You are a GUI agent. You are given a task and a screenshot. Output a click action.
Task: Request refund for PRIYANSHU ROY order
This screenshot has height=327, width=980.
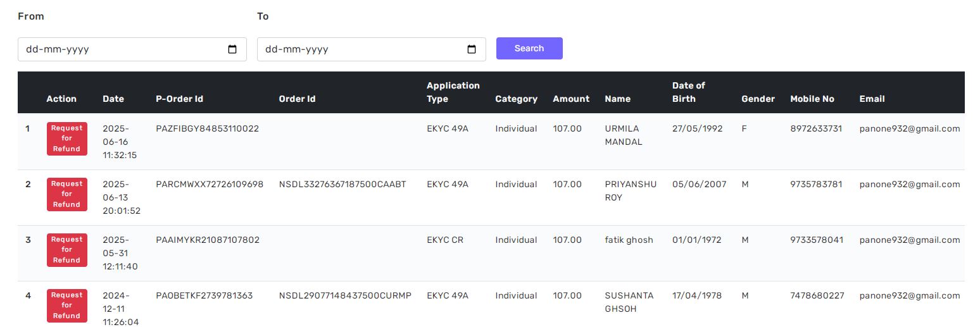click(x=66, y=194)
